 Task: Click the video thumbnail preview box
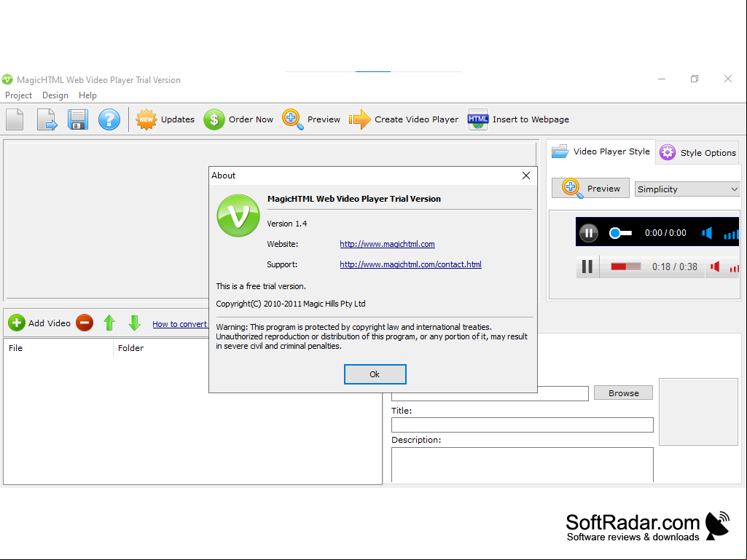698,412
